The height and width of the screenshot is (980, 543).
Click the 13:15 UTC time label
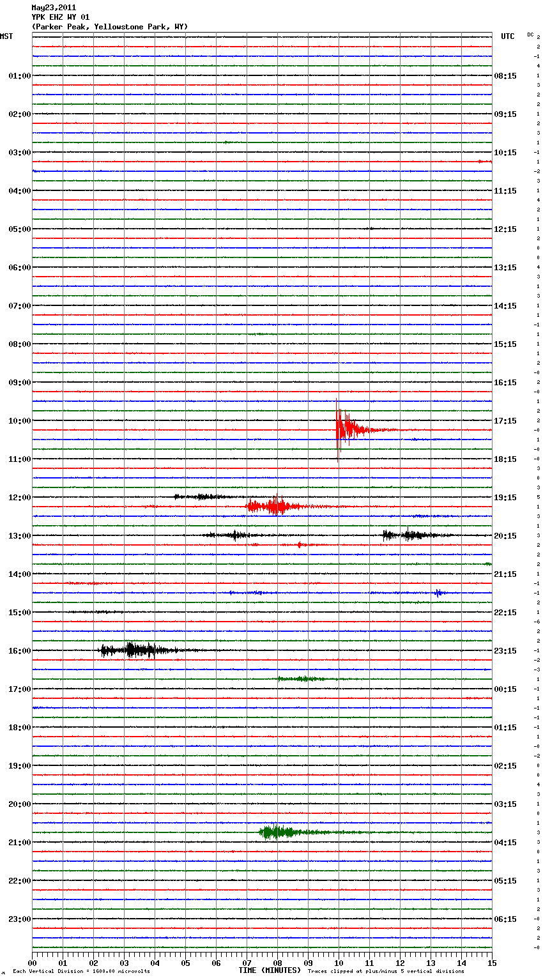(x=505, y=268)
